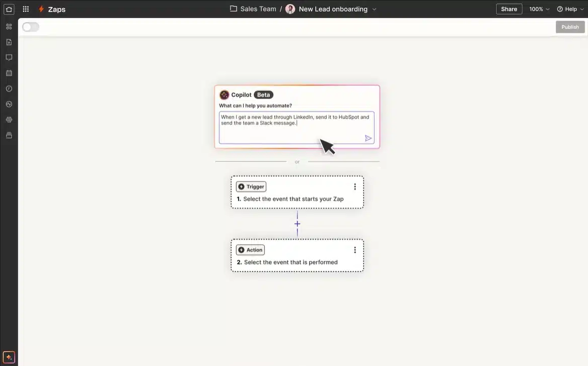
Task: Click the plus icon between Trigger and Action
Action: [297, 223]
